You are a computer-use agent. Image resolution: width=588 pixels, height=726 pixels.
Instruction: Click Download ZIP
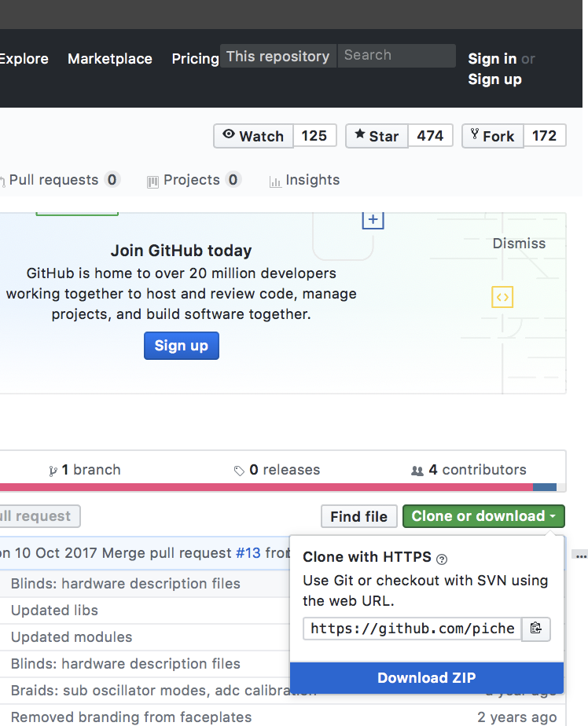click(426, 678)
